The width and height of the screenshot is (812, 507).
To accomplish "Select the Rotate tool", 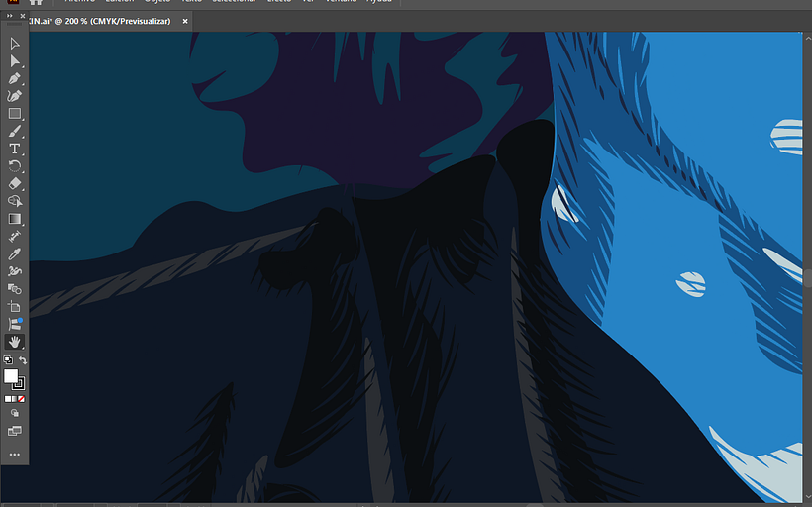I will [15, 165].
